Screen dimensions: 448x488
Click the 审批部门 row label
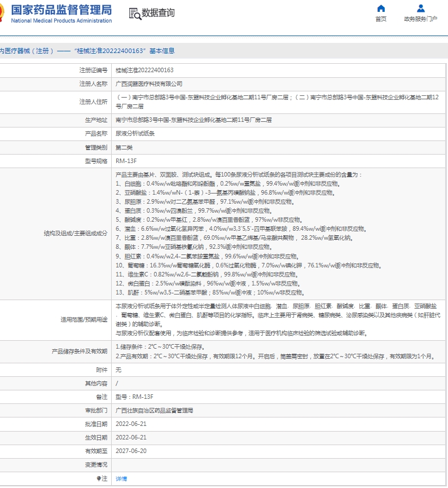96,411
